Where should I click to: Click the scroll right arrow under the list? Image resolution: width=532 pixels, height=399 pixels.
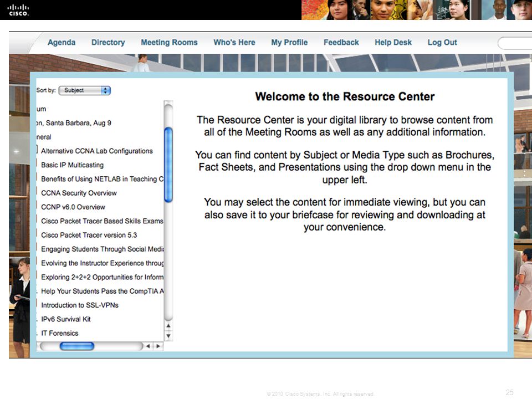[x=158, y=346]
